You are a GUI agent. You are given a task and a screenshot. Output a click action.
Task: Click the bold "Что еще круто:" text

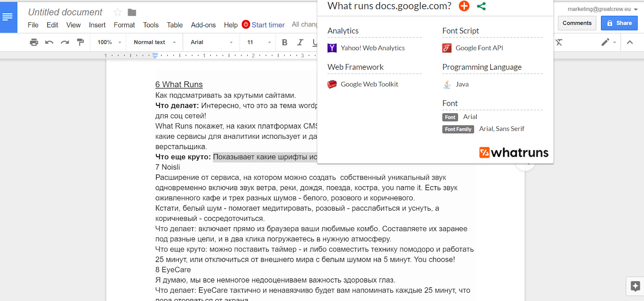(183, 157)
